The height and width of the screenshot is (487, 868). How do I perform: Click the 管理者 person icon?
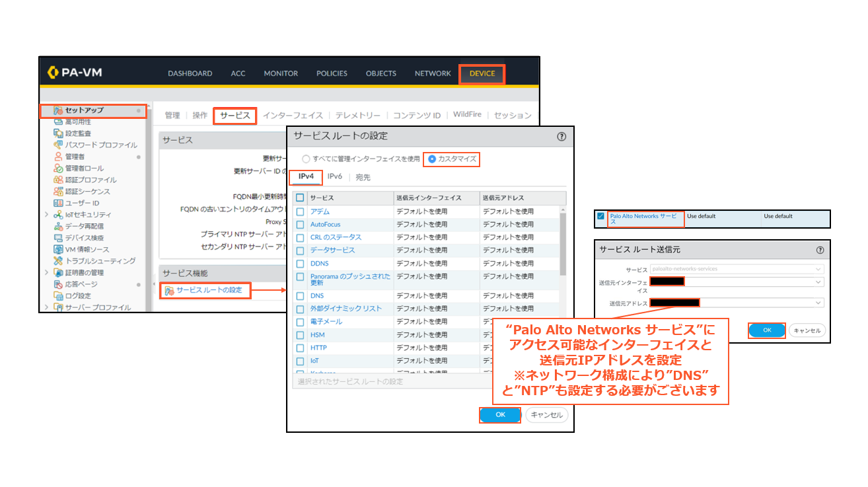tap(58, 157)
